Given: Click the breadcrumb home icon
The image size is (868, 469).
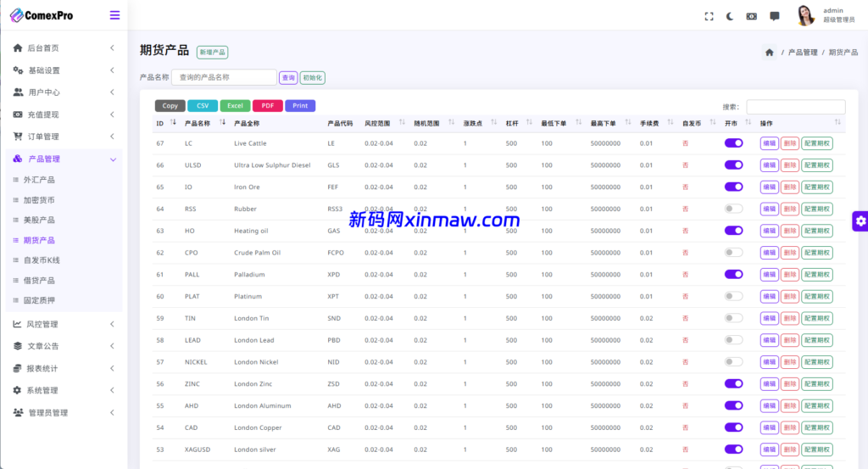Looking at the screenshot, I should point(770,52).
